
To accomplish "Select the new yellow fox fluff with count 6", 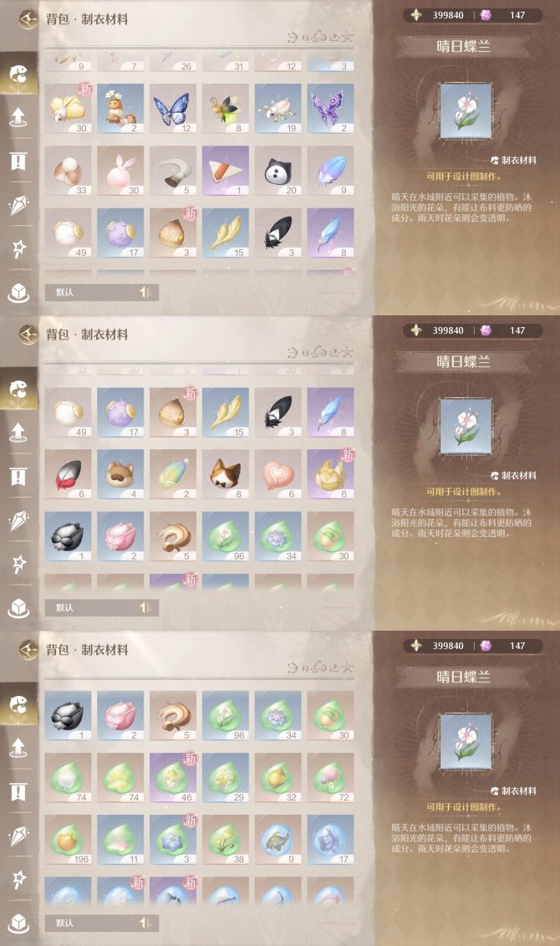I will click(330, 474).
